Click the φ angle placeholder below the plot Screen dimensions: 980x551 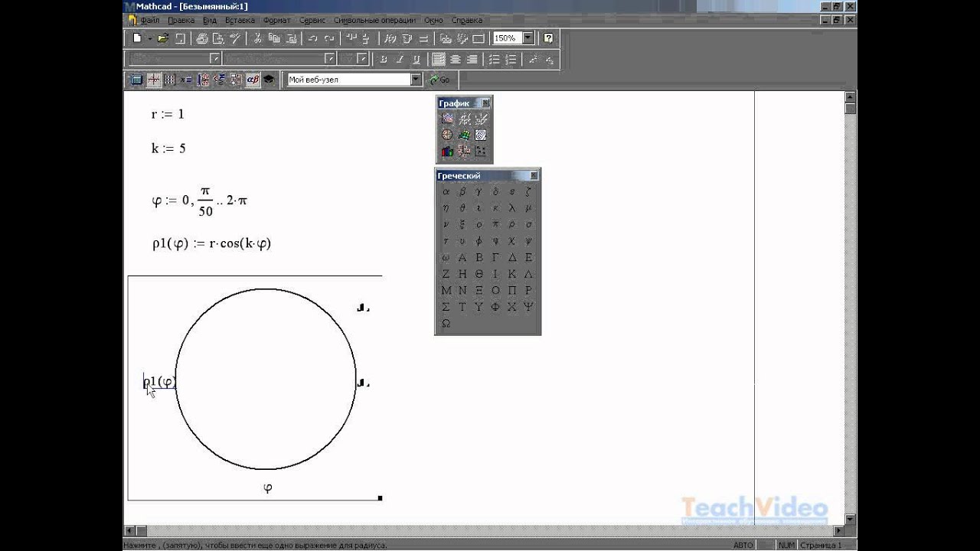tap(267, 488)
